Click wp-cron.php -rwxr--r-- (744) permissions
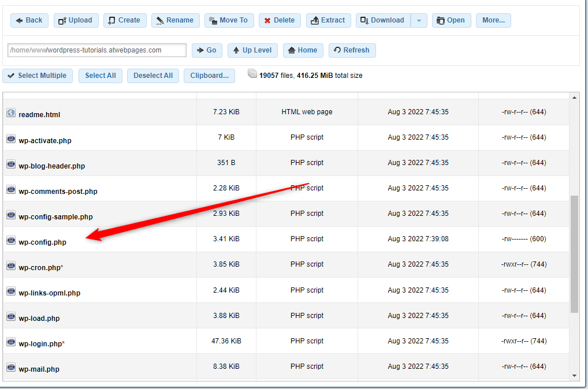Viewport: 588px width, 389px height. (524, 264)
